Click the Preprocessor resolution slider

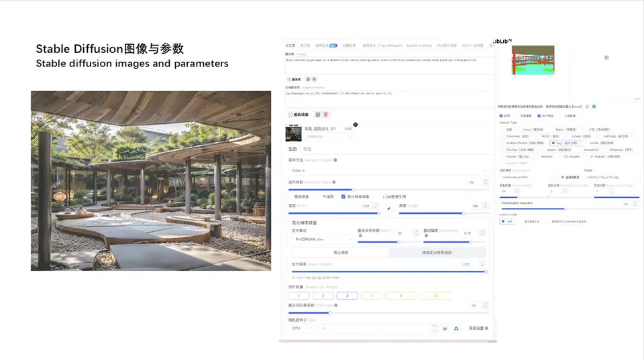pyautogui.click(x=570, y=209)
